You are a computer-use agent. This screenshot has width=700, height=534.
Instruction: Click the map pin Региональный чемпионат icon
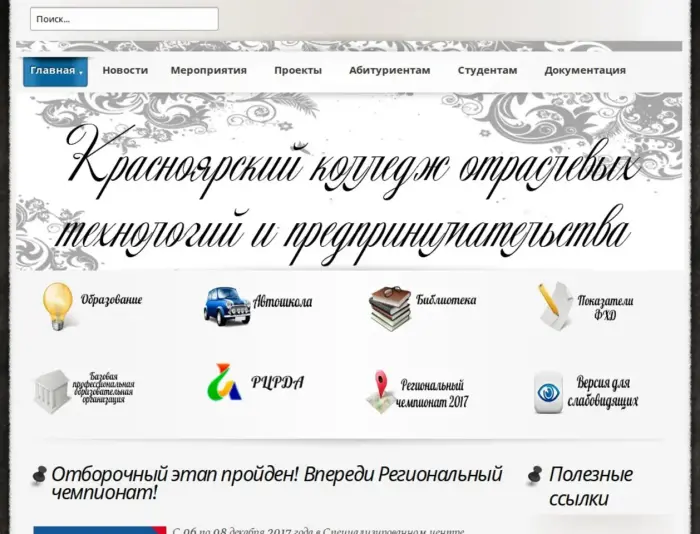tap(380, 391)
